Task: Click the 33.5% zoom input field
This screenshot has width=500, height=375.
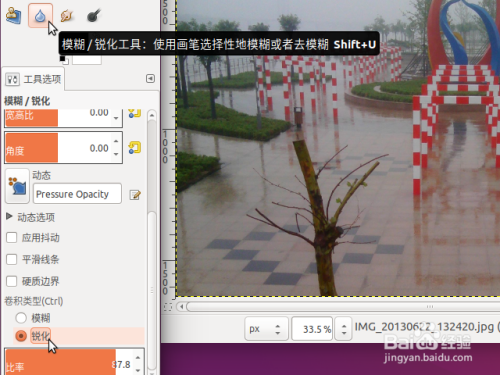Action: tap(312, 329)
